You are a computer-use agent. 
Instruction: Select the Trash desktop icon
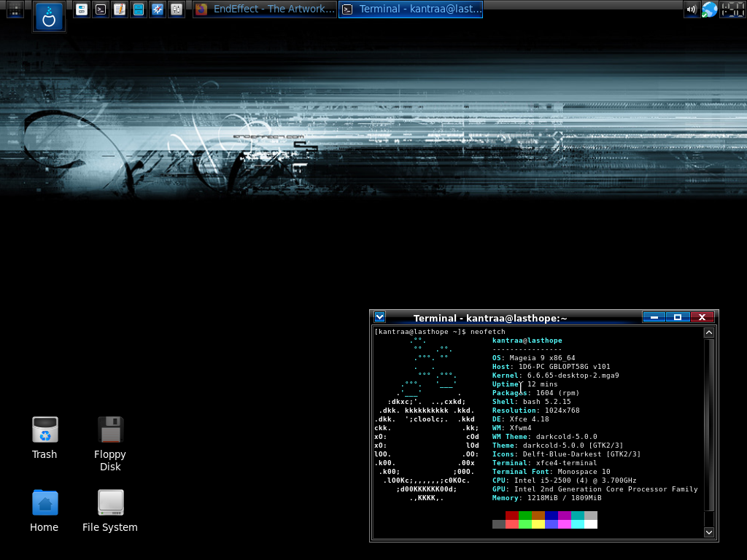click(x=44, y=429)
